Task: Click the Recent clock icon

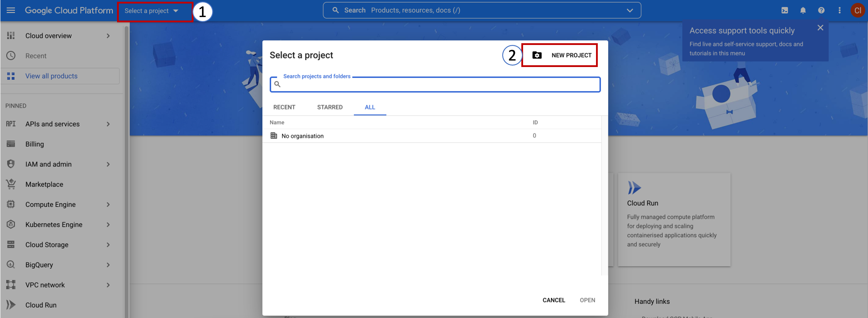Action: [11, 56]
